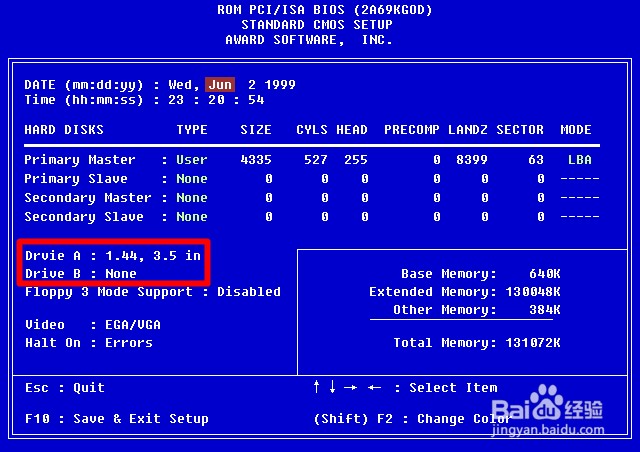
Task: Click the SECTOR column header
Action: click(520, 130)
